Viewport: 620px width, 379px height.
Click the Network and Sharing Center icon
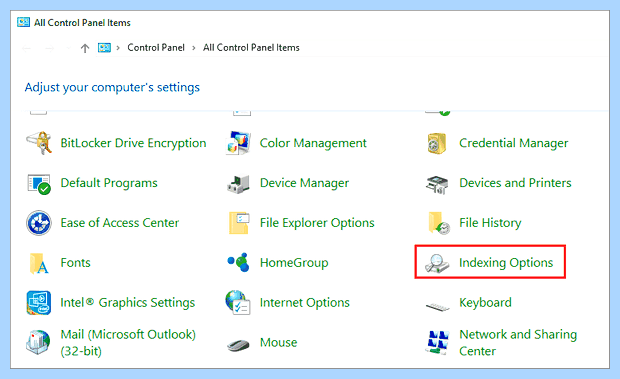438,342
